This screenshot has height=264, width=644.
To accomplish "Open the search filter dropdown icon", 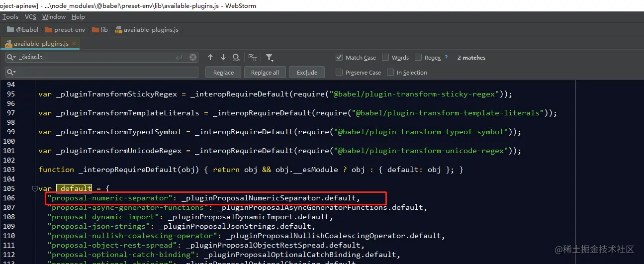I will 269,58.
